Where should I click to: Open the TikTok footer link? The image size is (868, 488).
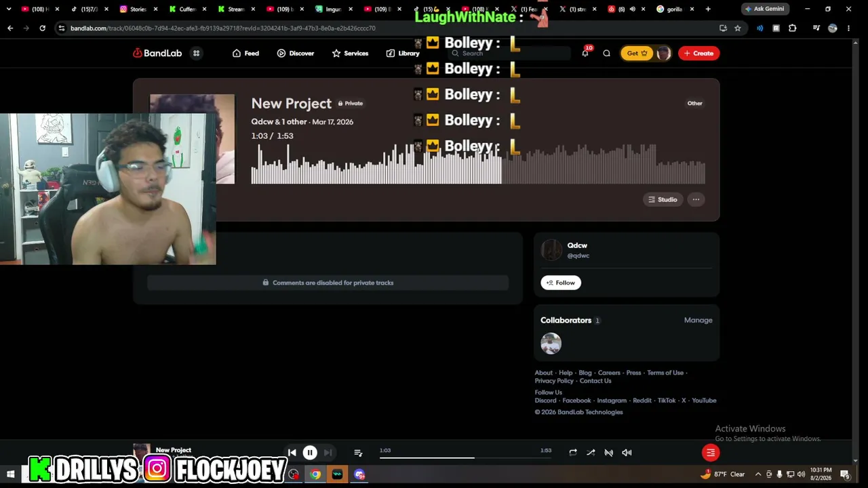(667, 401)
